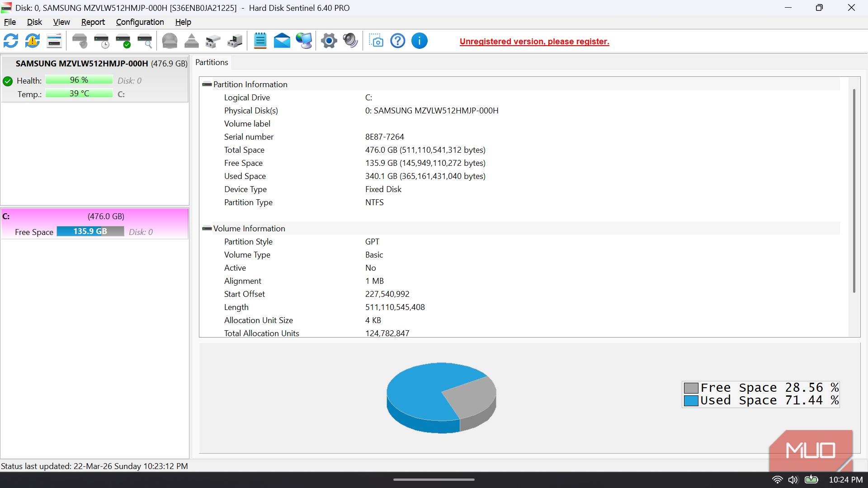Click the question mark help icon
Screen dimensions: 868x488
398,41
